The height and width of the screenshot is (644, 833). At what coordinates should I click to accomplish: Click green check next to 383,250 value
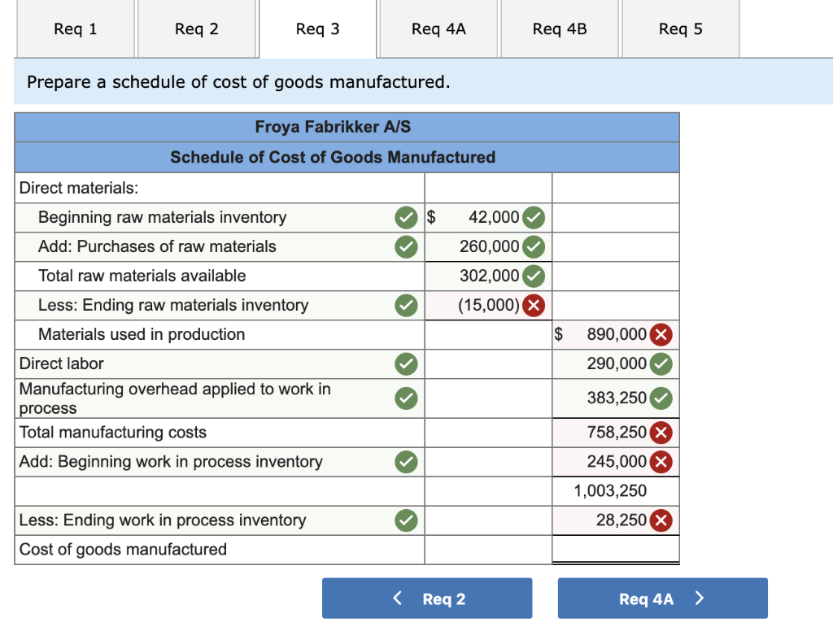click(x=661, y=398)
